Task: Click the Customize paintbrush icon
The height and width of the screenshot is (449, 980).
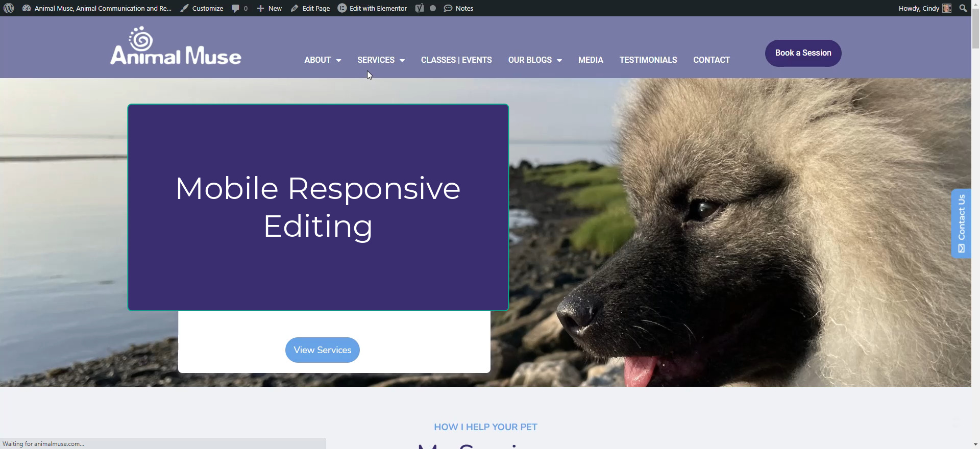Action: coord(184,8)
